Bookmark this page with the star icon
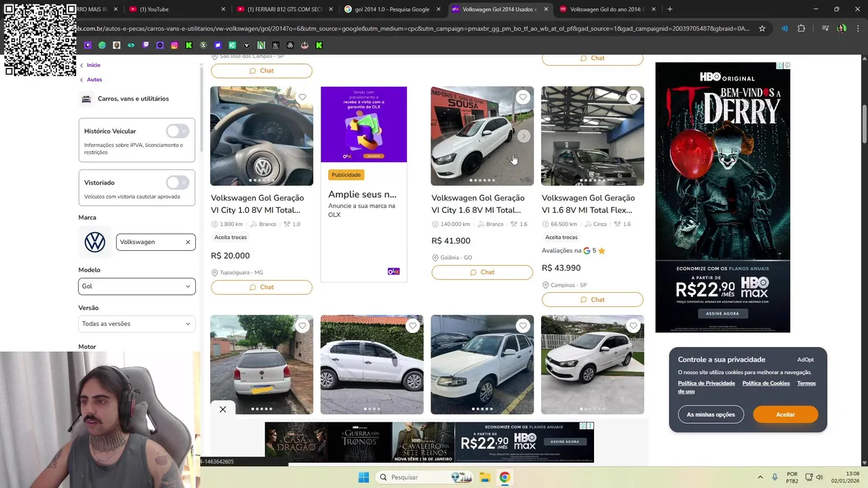This screenshot has width=868, height=488. (762, 28)
